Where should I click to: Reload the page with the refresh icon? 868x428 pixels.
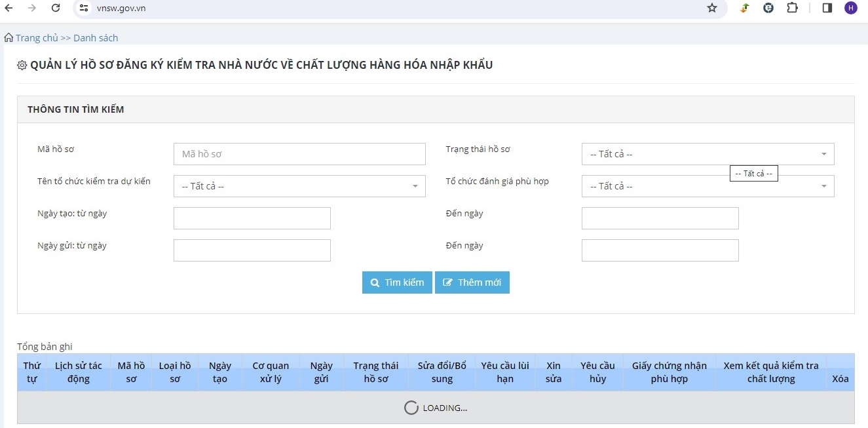click(x=55, y=9)
